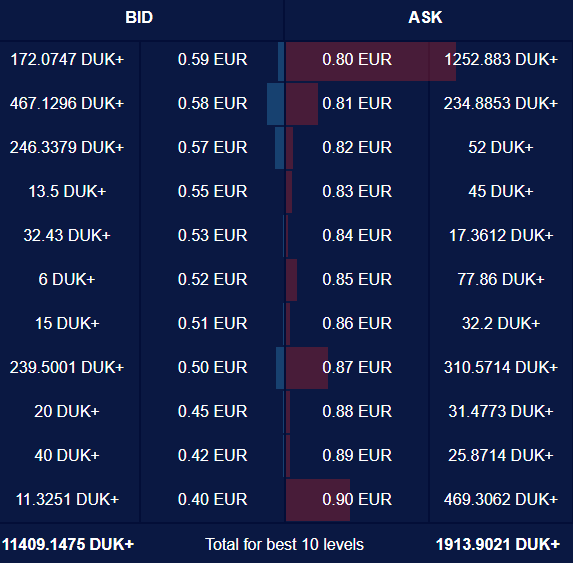Click bid volume 13.5 DUK+

pyautogui.click(x=67, y=191)
